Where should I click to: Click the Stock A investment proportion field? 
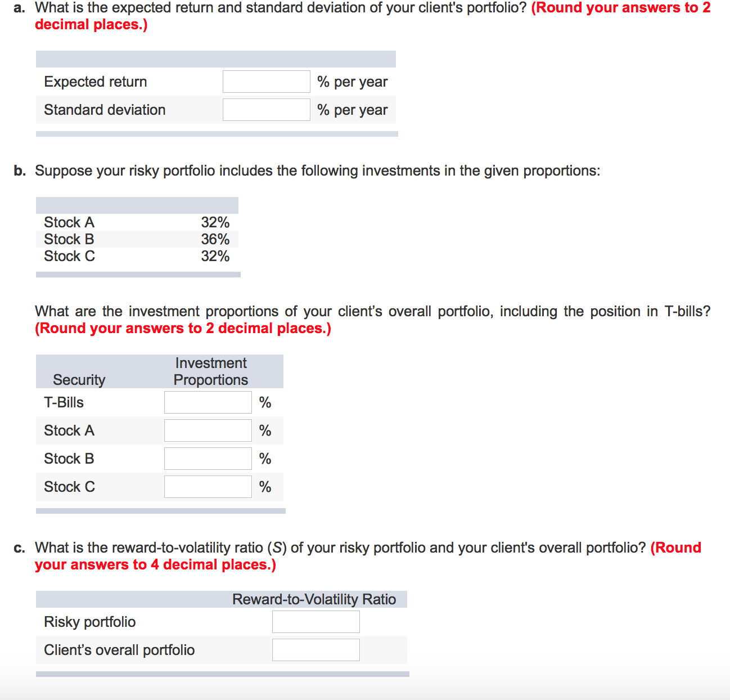208,430
